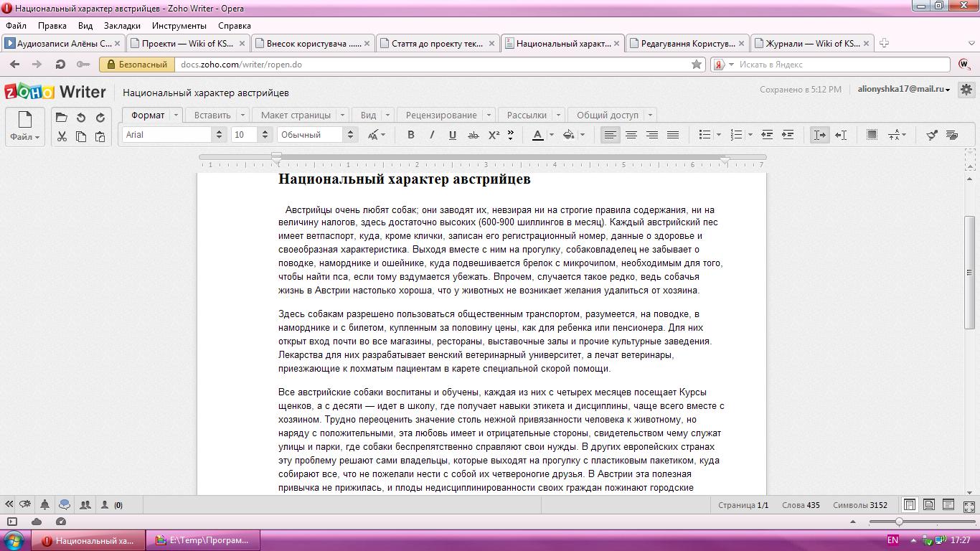Copy selection using the copy icon

(x=81, y=136)
